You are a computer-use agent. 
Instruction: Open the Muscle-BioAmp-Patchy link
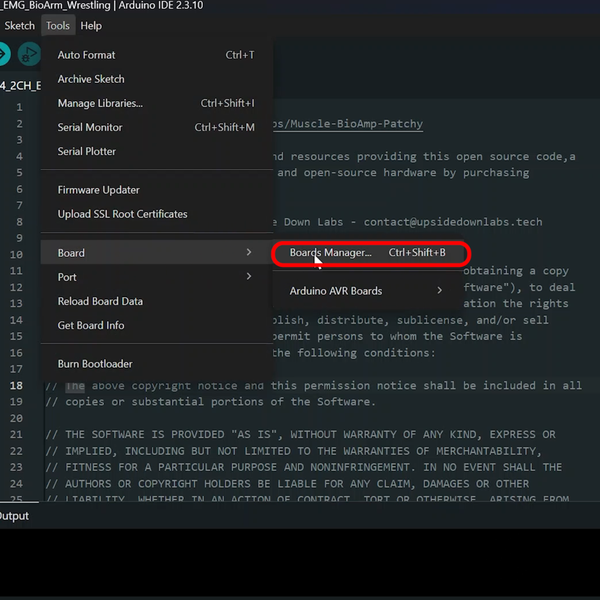(348, 124)
